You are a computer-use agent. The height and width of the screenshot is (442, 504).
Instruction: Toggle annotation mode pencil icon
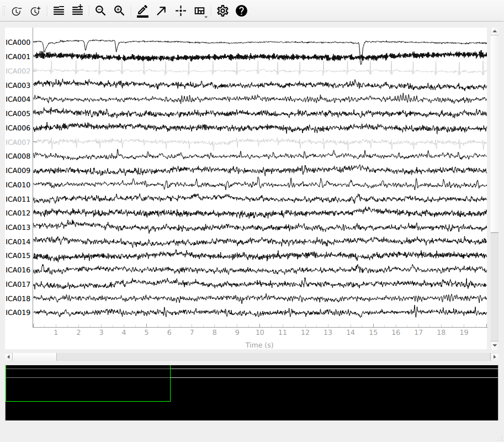(142, 11)
